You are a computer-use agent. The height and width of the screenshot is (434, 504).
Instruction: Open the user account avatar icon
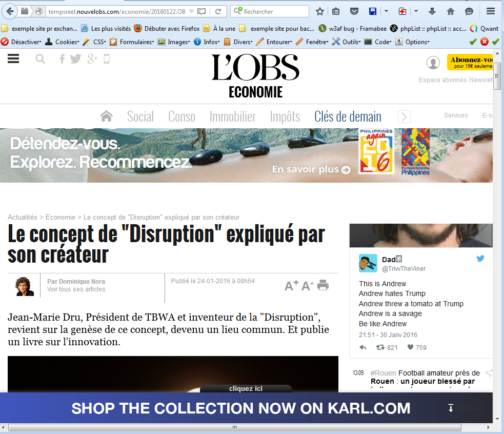433,63
